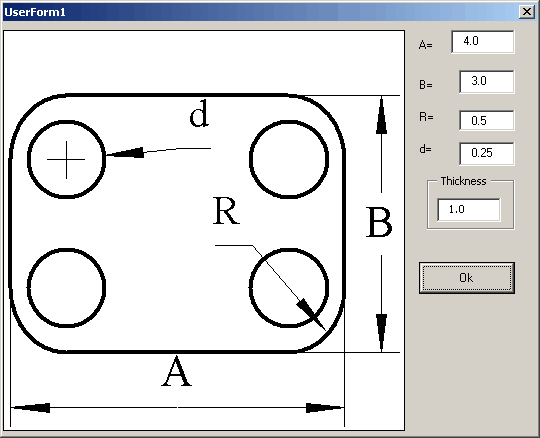This screenshot has width=540, height=438.
Task: Click the bottom-right circular hole in the drawing
Action: pos(289,287)
